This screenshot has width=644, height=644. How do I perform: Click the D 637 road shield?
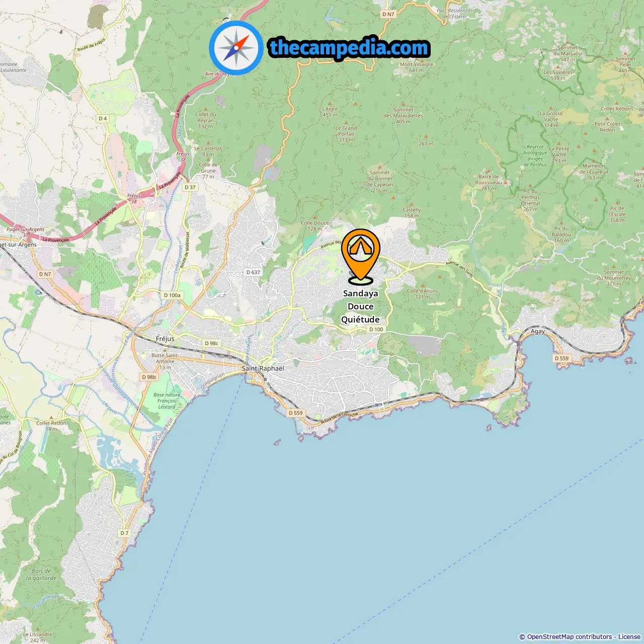click(253, 272)
